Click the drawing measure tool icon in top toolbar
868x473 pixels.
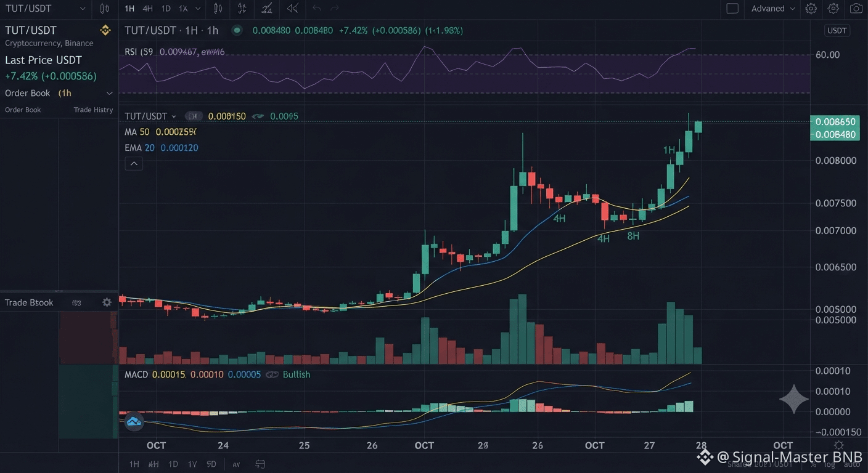(267, 9)
